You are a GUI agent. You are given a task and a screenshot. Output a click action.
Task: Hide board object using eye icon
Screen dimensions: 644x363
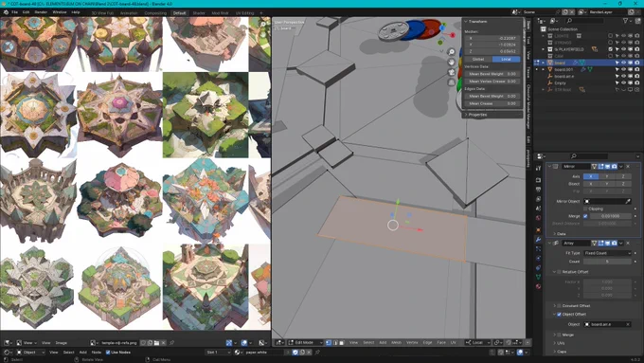[x=624, y=63]
